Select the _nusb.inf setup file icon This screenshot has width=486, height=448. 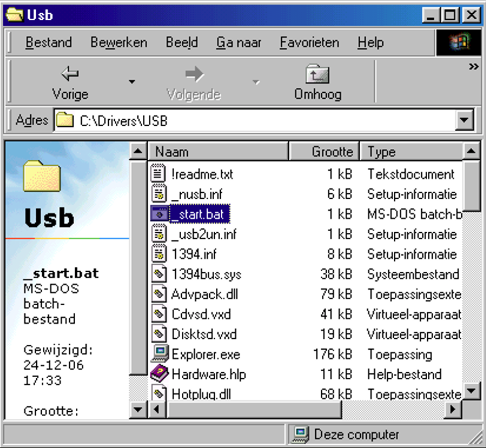click(x=159, y=193)
